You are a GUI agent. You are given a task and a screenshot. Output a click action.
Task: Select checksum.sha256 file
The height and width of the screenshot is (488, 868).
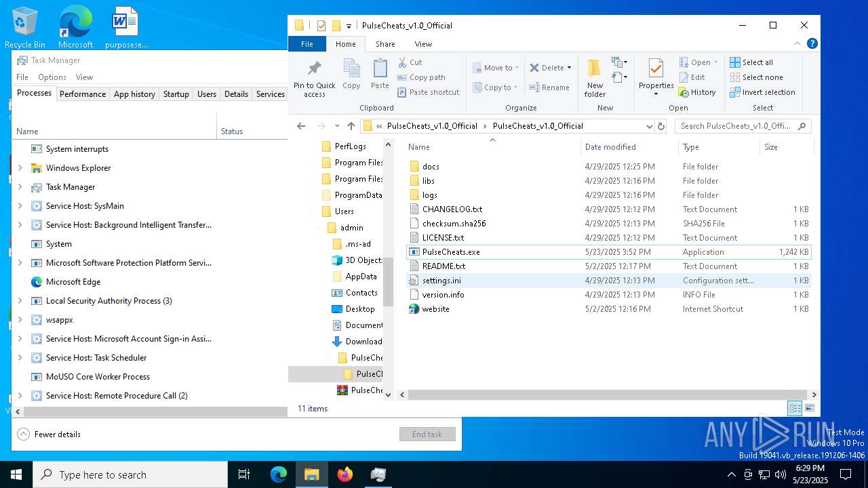(x=608, y=224)
